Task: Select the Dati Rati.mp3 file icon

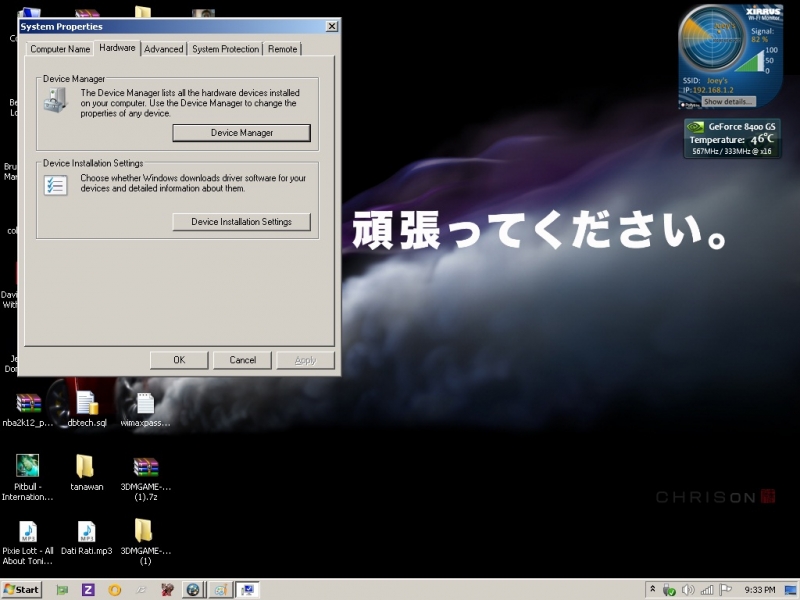Action: point(86,531)
